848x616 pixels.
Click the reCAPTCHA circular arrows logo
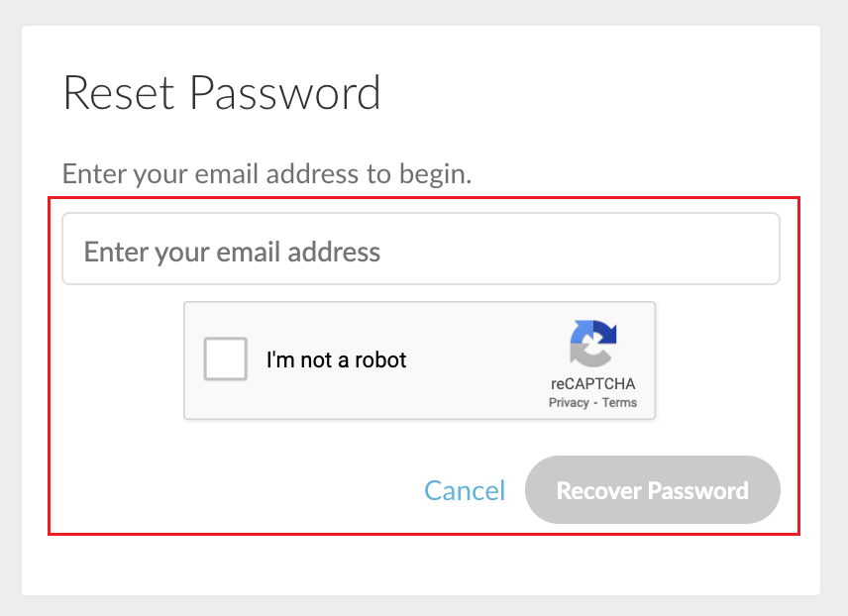593,344
